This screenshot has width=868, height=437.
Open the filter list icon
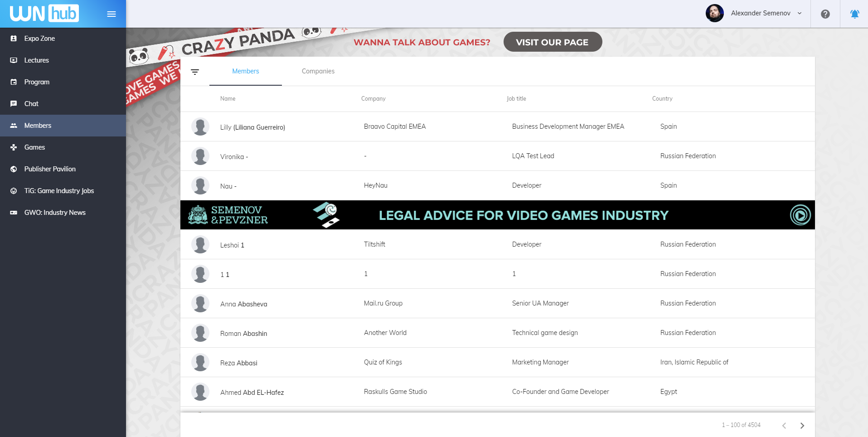click(x=195, y=72)
